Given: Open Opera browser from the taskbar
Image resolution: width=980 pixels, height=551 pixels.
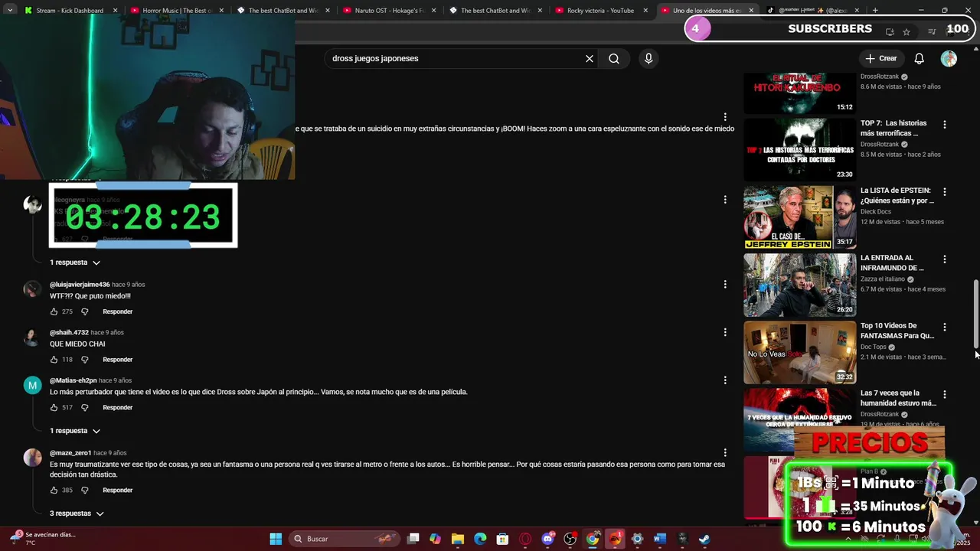Looking at the screenshot, I should (525, 539).
